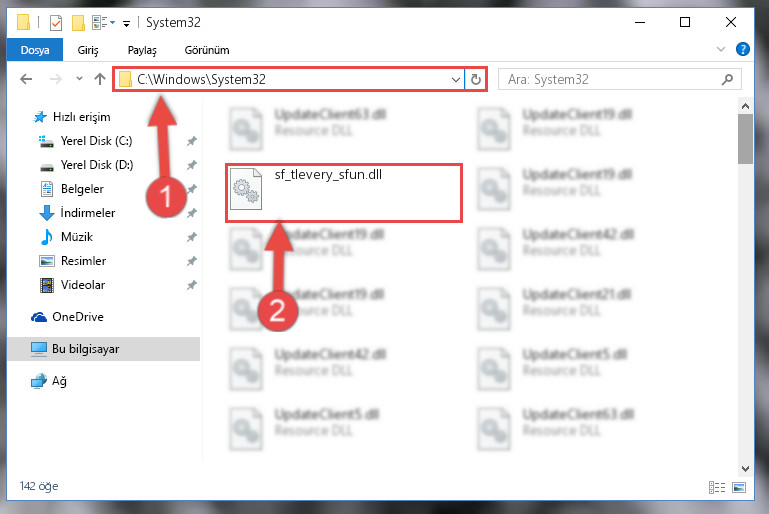Image resolution: width=769 pixels, height=514 pixels.
Task: Expand the address bar history dropdown
Action: [456, 79]
